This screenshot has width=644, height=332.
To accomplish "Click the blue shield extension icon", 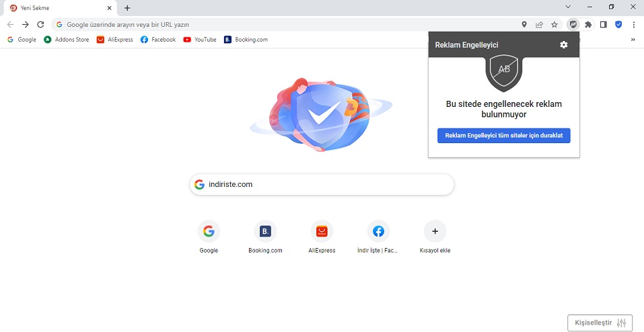I will click(618, 25).
